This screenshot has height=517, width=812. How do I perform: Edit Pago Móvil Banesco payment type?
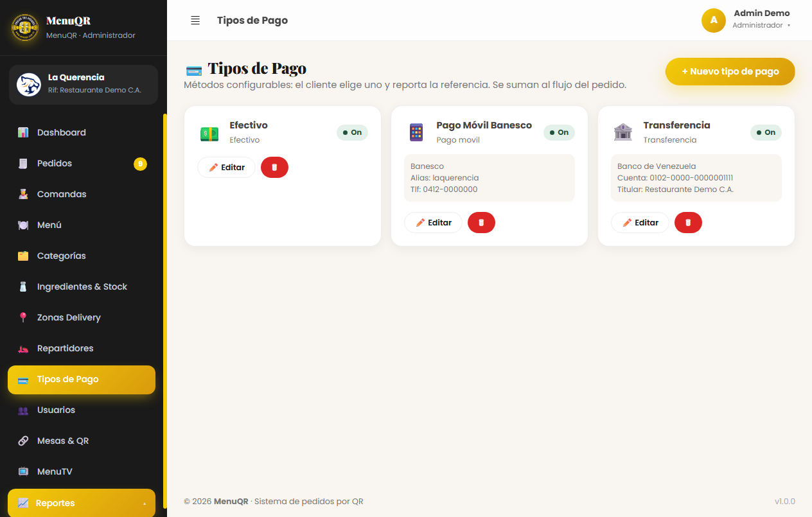pos(433,222)
